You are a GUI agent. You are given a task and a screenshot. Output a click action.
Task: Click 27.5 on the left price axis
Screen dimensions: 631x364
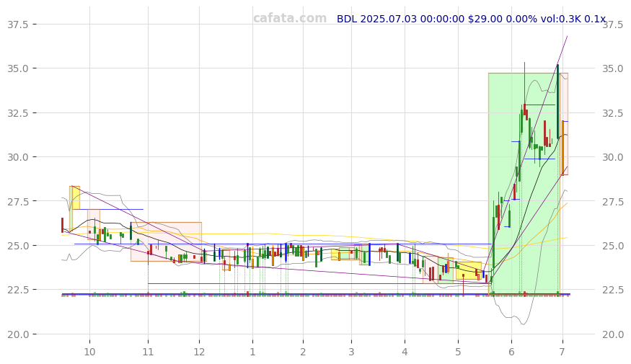[18, 201]
